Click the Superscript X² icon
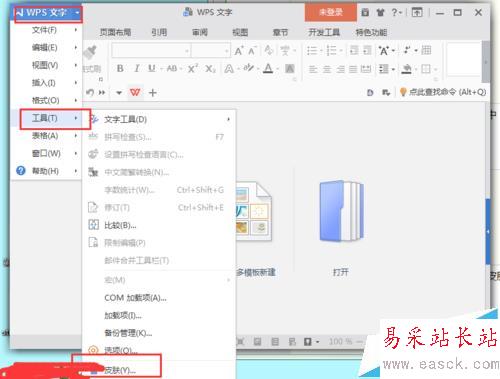This screenshot has height=379, width=500. [193, 69]
